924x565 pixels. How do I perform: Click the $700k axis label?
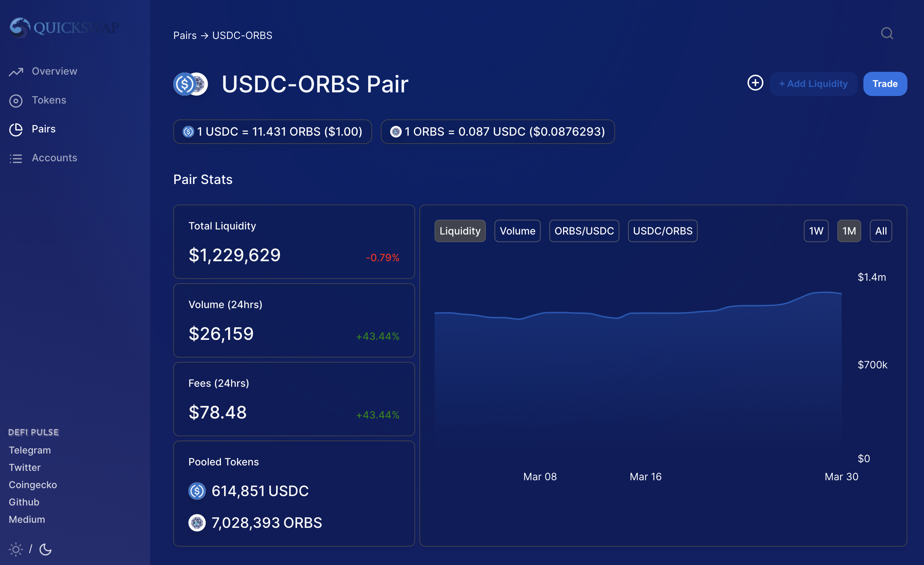point(873,365)
